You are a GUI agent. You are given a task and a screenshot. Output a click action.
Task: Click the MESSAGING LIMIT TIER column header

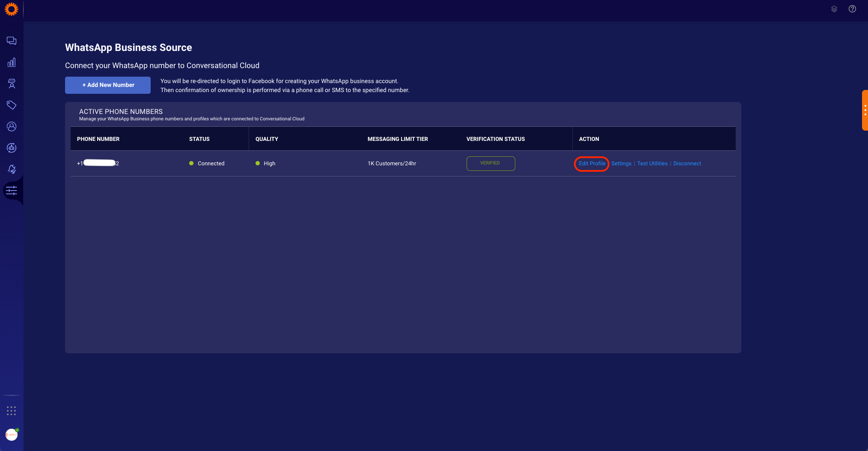pyautogui.click(x=398, y=139)
